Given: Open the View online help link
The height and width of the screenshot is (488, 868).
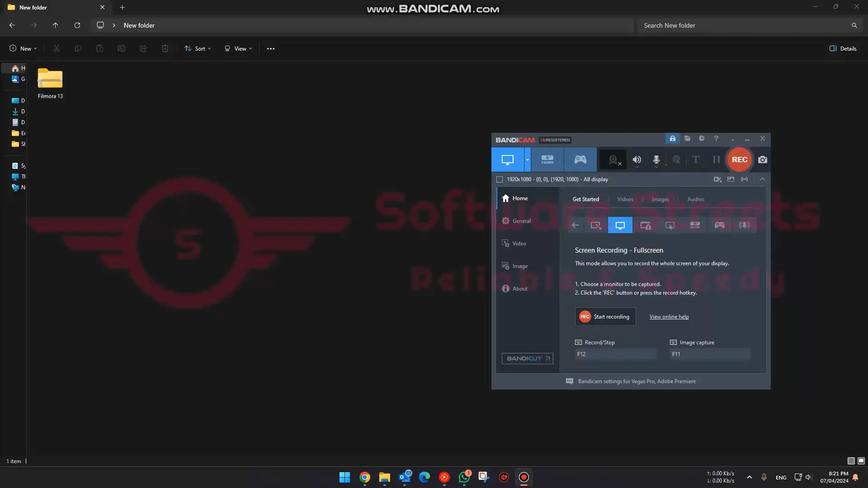Looking at the screenshot, I should (669, 316).
